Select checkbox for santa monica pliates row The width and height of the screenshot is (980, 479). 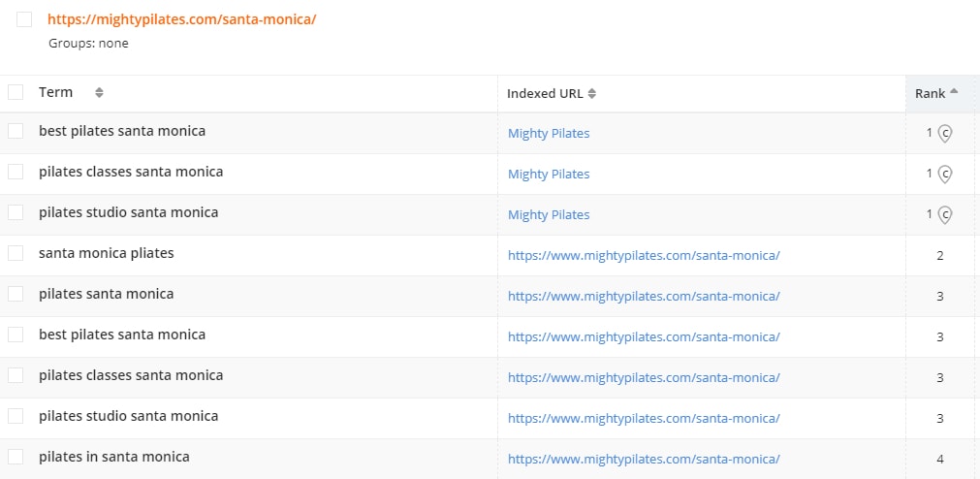pos(16,253)
